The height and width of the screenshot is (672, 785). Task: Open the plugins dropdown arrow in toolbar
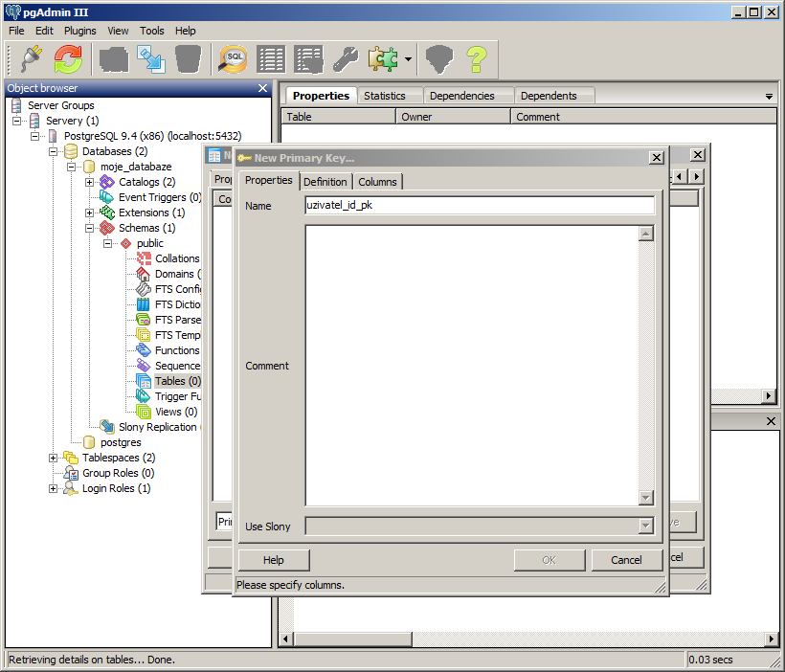409,59
